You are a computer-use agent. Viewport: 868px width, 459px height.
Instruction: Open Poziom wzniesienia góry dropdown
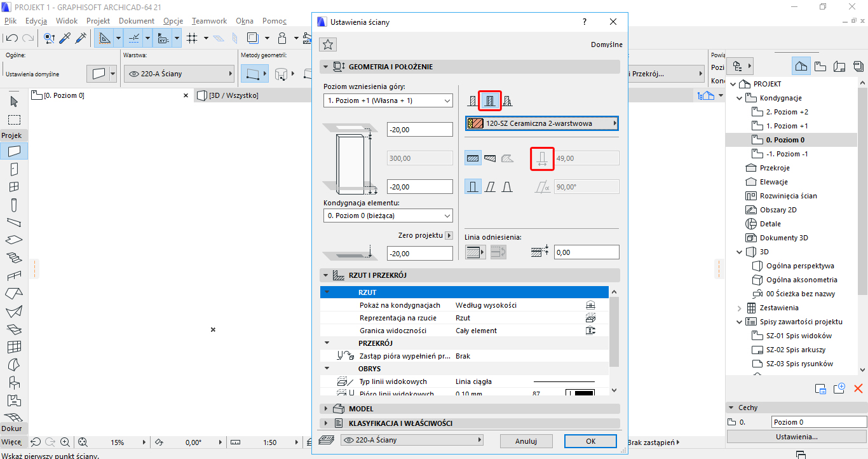[388, 100]
